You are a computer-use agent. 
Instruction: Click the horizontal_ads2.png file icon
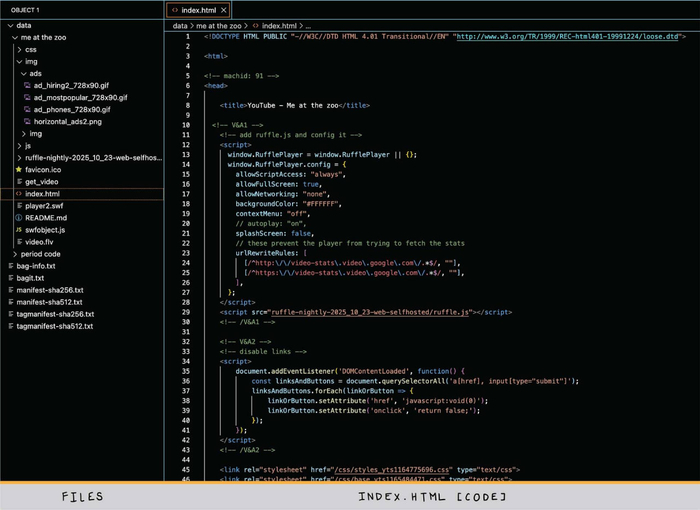tap(27, 121)
